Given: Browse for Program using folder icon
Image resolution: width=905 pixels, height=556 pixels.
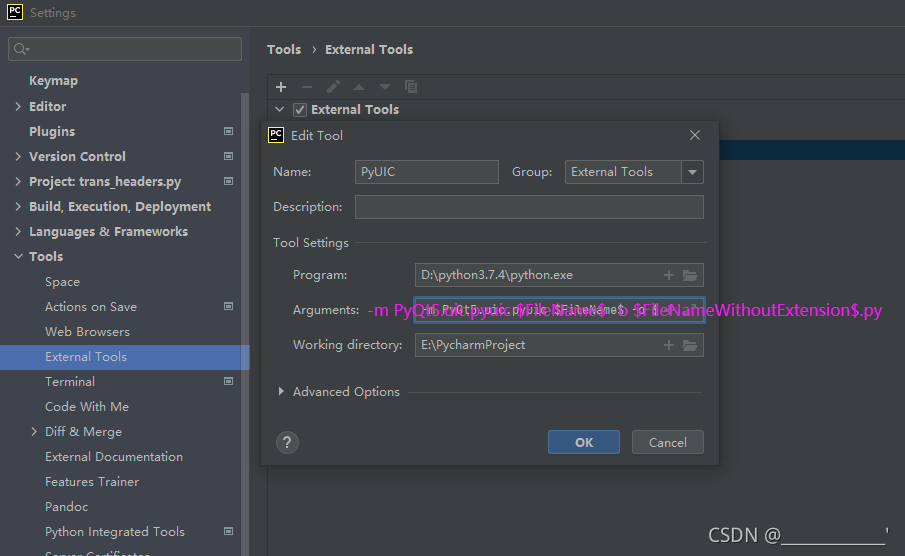Looking at the screenshot, I should (690, 275).
